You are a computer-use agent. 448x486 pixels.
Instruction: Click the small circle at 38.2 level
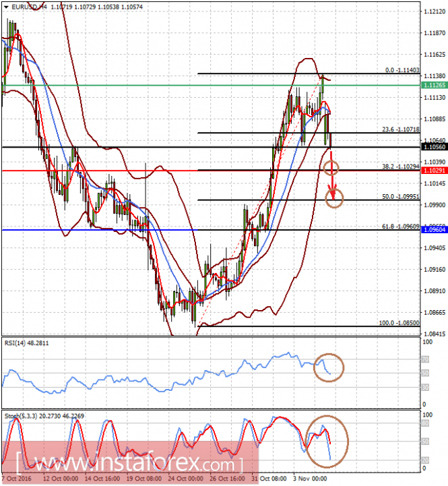click(x=331, y=168)
